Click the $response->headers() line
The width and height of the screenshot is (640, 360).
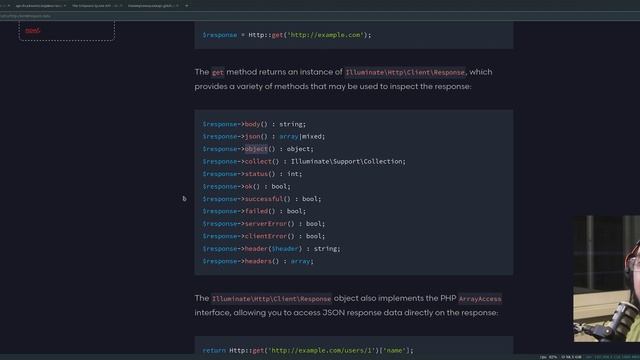258,261
